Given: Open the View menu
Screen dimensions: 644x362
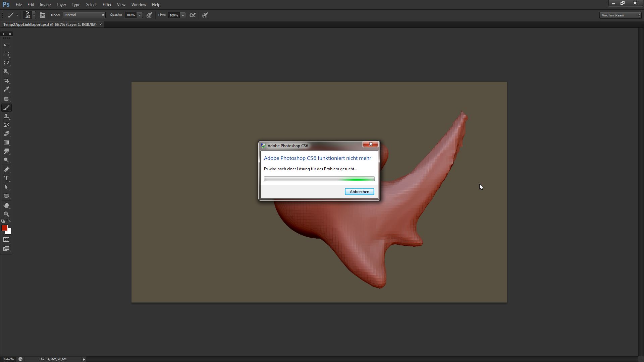Looking at the screenshot, I should click(x=121, y=5).
